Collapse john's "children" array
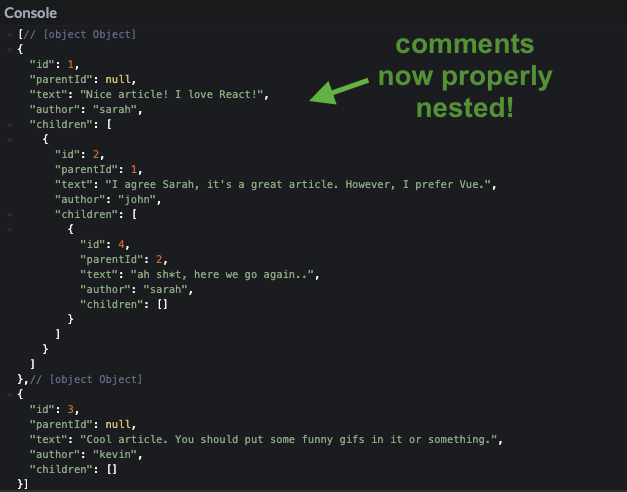Image resolution: width=627 pixels, height=492 pixels. coord(10,215)
